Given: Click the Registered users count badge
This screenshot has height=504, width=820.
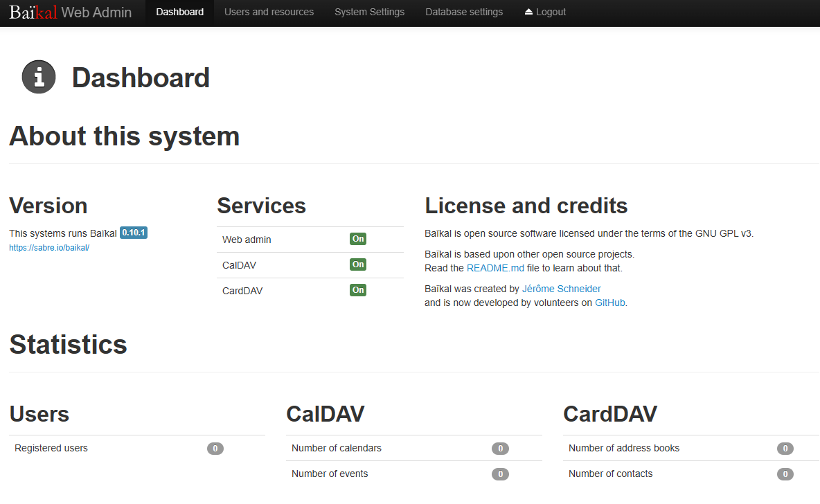Looking at the screenshot, I should (215, 449).
